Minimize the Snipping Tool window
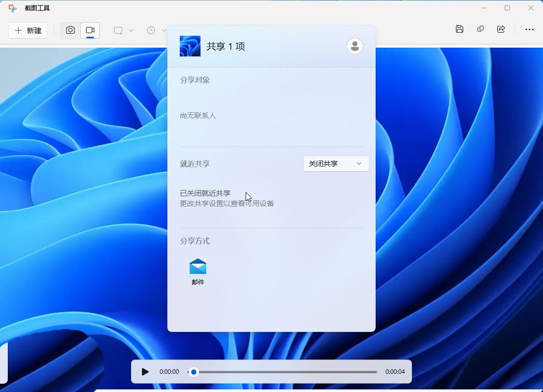 [x=483, y=8]
